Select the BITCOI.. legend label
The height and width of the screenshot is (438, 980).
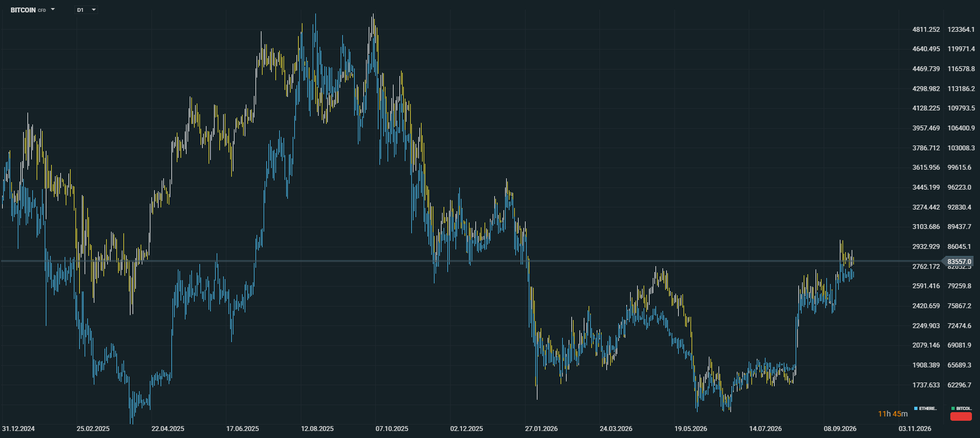tap(964, 408)
